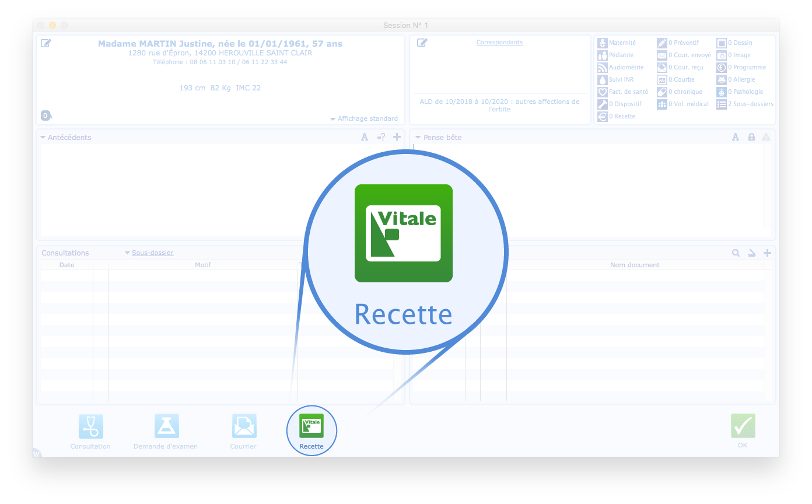
Task: Open the 0 Image camera entry
Action: 734,55
